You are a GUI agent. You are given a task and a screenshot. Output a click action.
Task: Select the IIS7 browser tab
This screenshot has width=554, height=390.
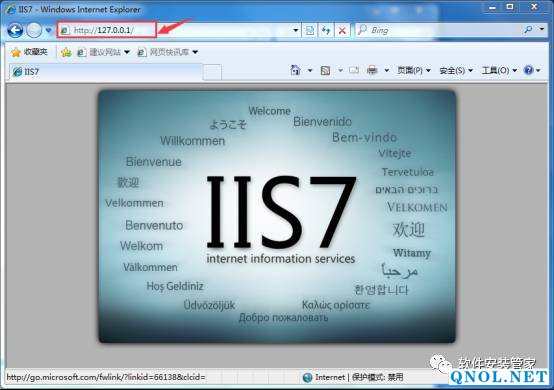105,72
